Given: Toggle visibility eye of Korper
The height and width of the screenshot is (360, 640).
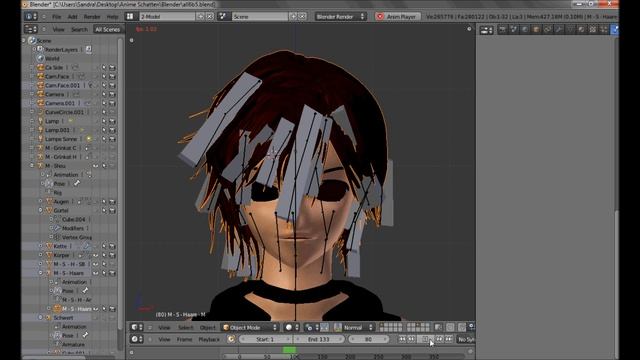Looking at the screenshot, I should click(96, 255).
